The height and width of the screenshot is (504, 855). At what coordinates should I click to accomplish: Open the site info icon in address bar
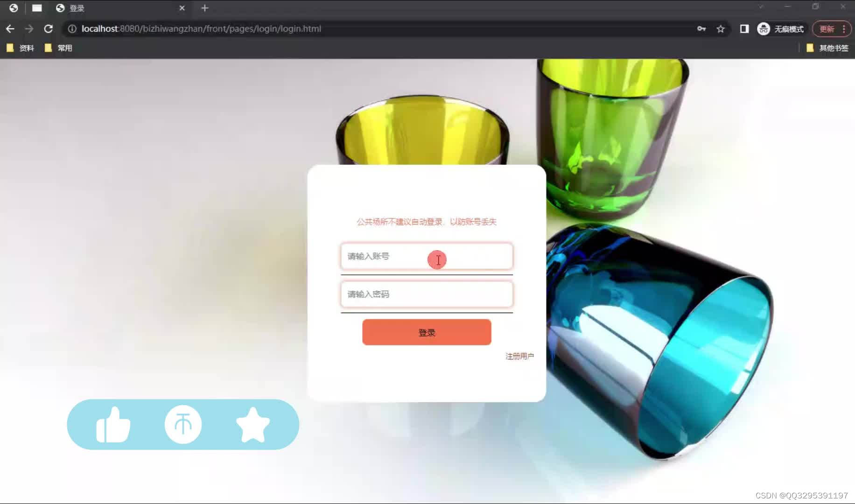[x=72, y=29]
